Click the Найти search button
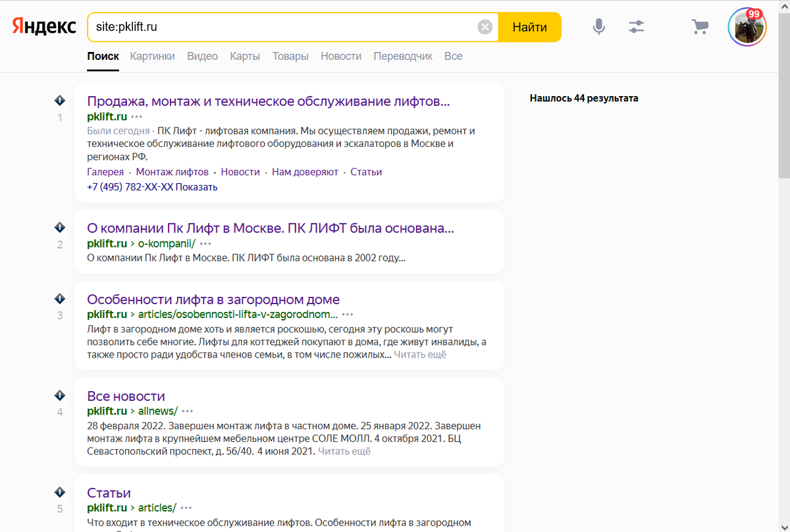 click(529, 27)
